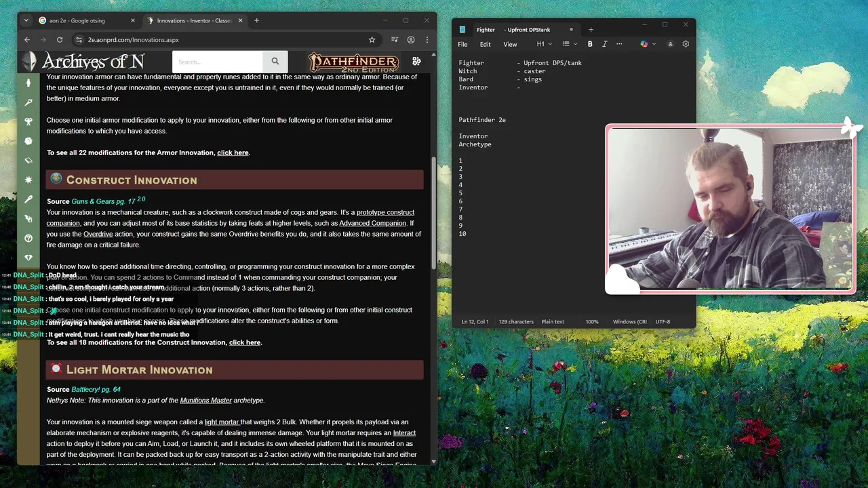Screen dimensions: 868x488
Task: Close the Innovations browser tab
Action: pyautogui.click(x=239, y=20)
